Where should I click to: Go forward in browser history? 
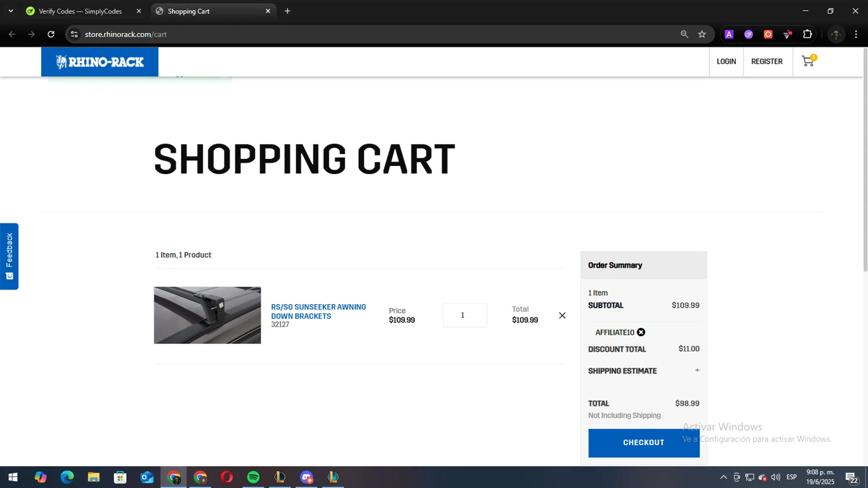pyautogui.click(x=31, y=34)
